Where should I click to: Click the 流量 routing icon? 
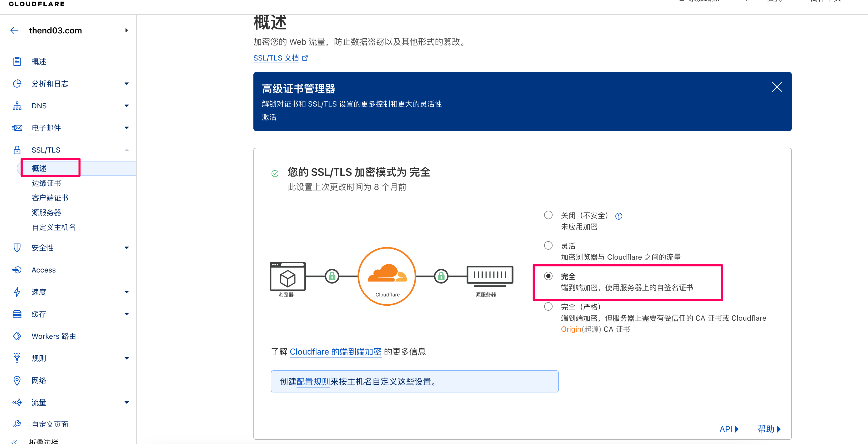[17, 402]
